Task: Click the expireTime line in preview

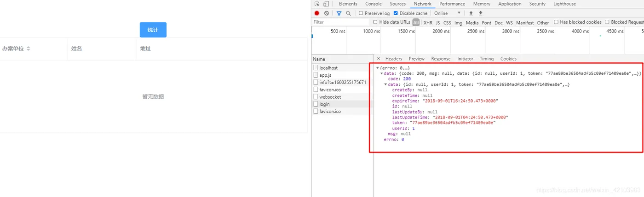Action: [445, 101]
